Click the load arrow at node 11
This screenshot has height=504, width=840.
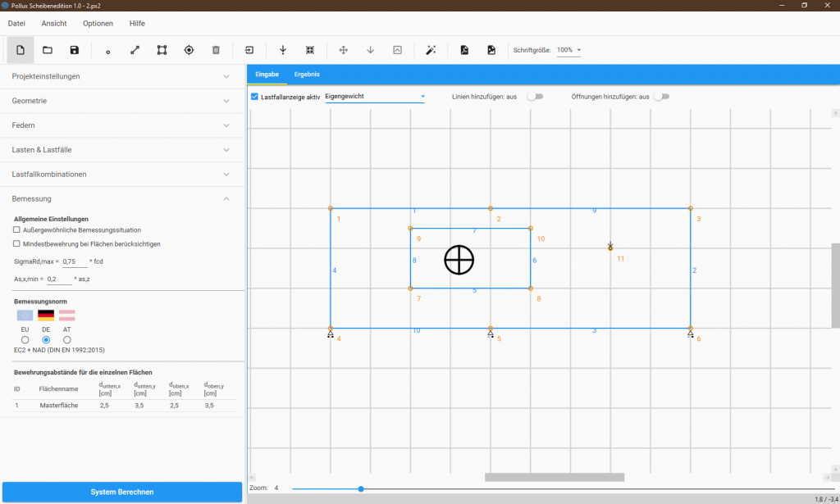[610, 246]
